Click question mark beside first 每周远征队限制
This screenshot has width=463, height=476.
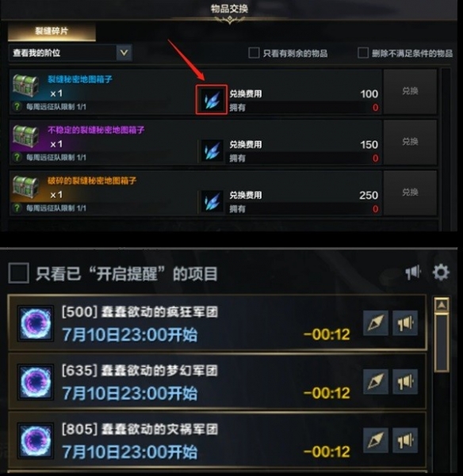17,107
